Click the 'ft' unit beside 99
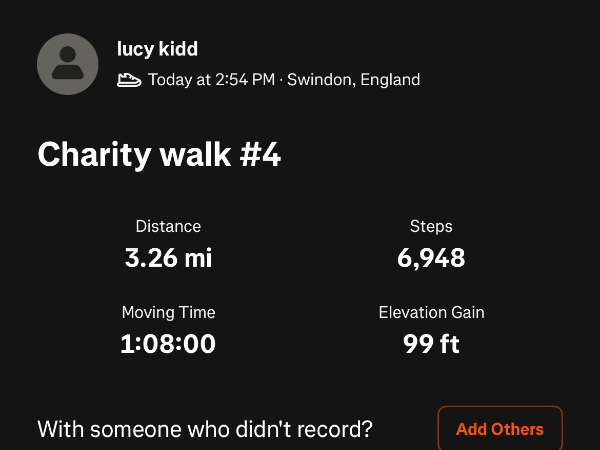The image size is (600, 450). tap(449, 344)
